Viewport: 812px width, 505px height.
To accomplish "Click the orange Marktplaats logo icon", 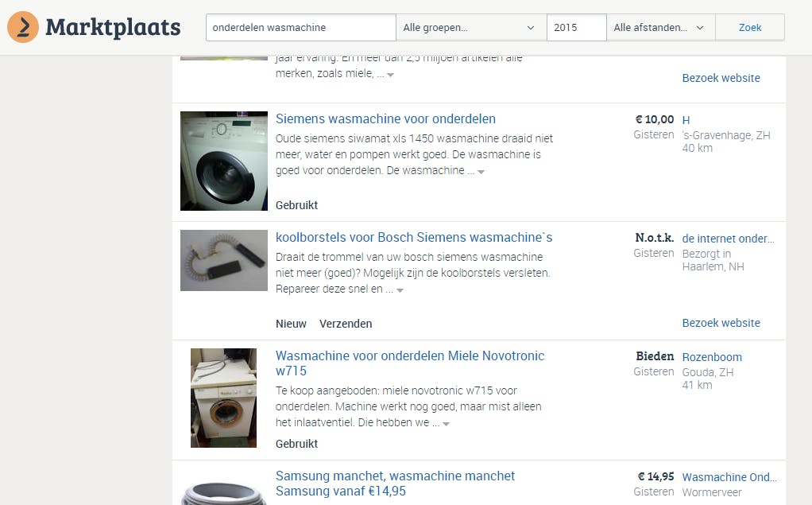I will pos(23,27).
